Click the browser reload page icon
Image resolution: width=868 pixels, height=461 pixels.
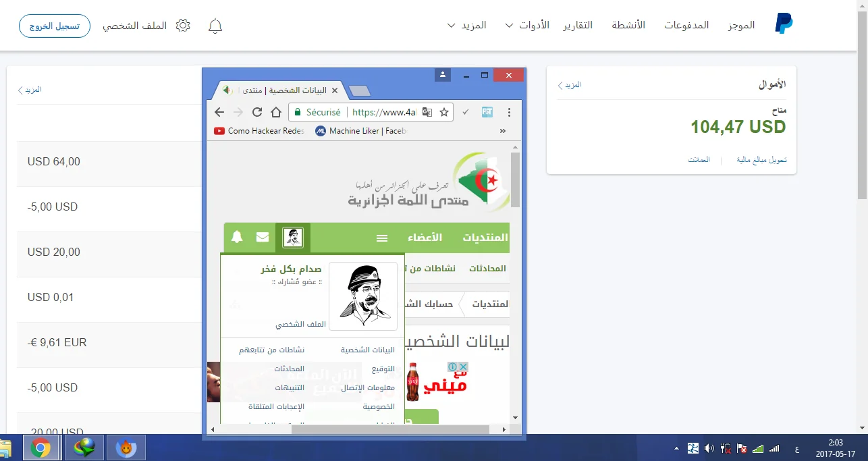click(x=257, y=112)
